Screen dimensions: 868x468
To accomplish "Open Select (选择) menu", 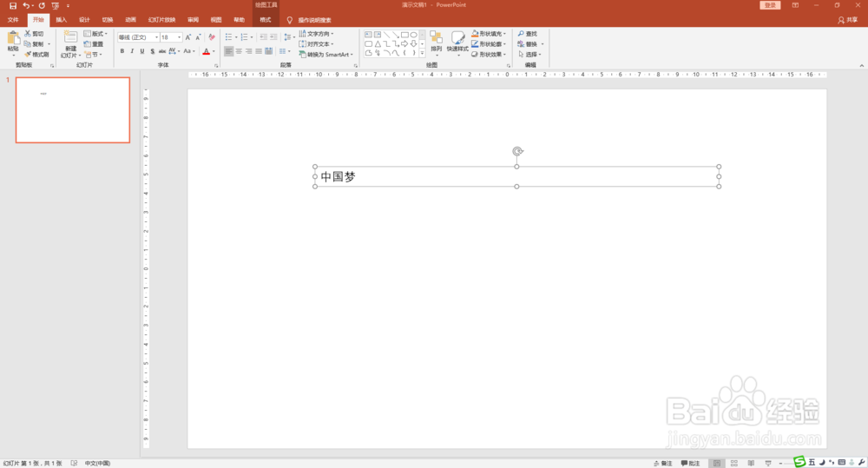I will [529, 55].
